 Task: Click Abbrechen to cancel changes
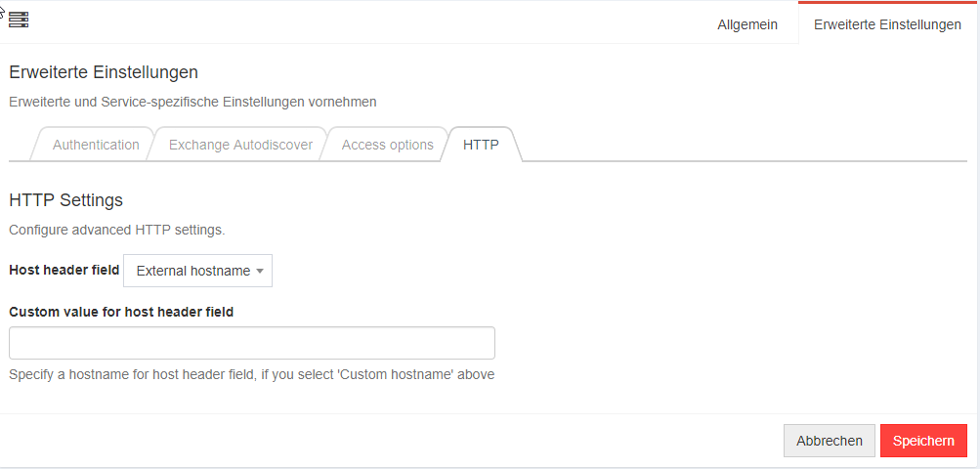[x=830, y=441]
